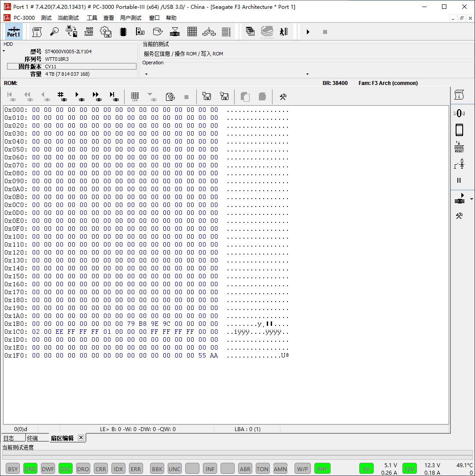Image resolution: width=475 pixels, height=476 pixels.
Task: Open the 9600/57600 baud rate tool
Action: (x=88, y=32)
